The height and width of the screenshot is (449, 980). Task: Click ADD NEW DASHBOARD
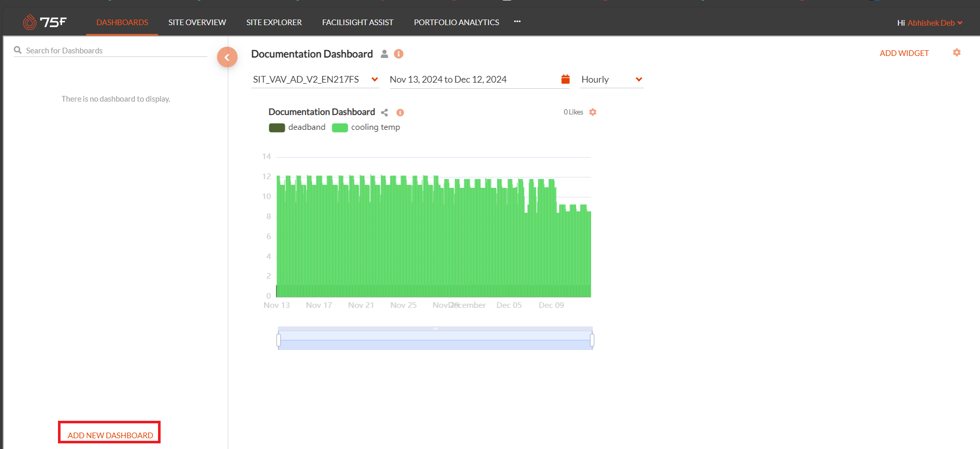[x=110, y=435]
